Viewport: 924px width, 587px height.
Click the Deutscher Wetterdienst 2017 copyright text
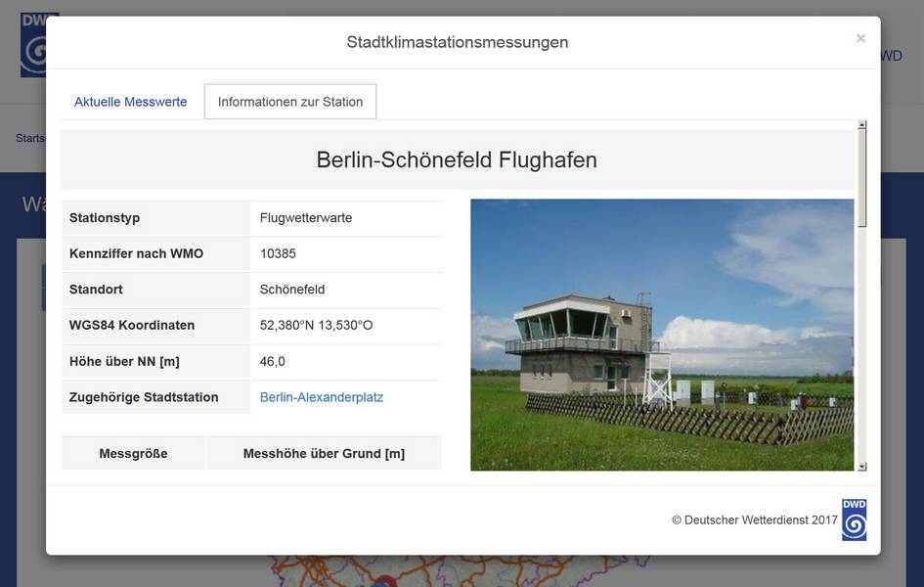pos(754,520)
